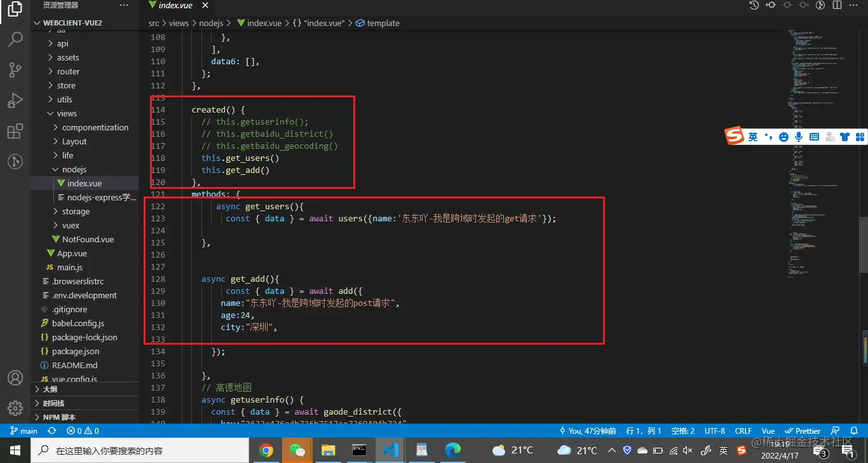
Task: Show hidden system tray icons
Action: [611, 450]
